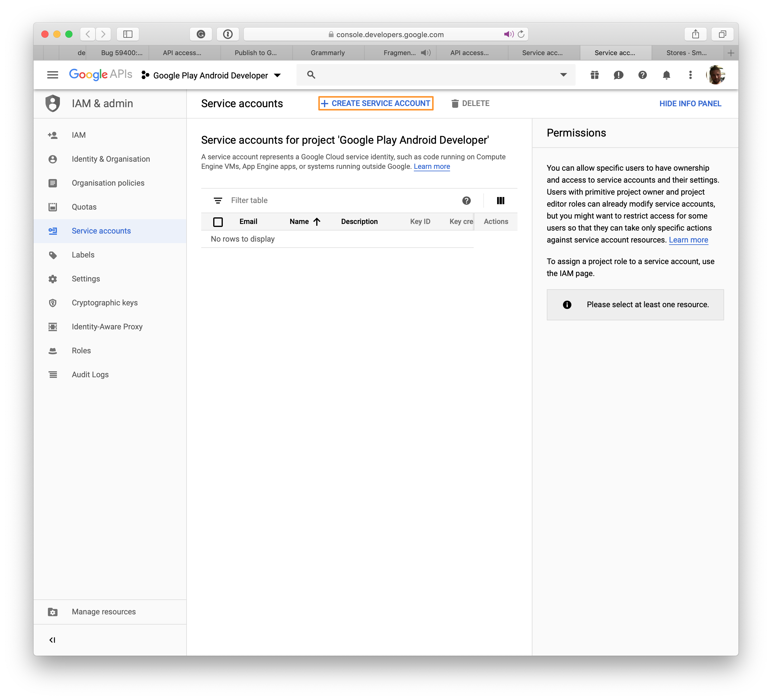This screenshot has width=772, height=700.
Task: Click the Filter table input field
Action: click(334, 200)
